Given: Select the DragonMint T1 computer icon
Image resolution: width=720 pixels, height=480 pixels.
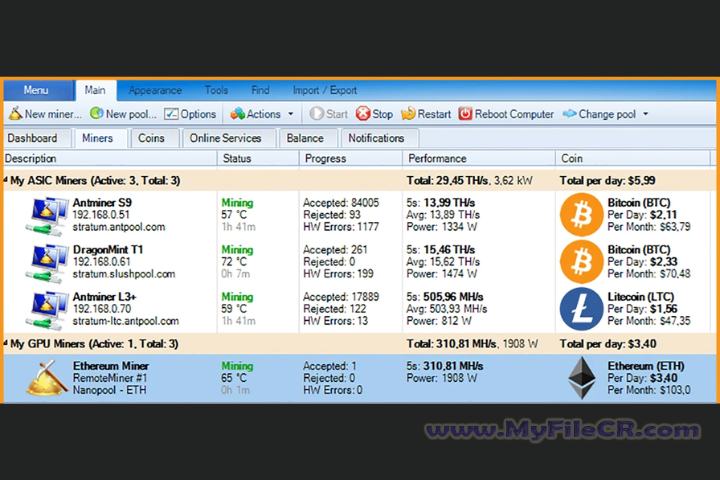Looking at the screenshot, I should click(x=46, y=263).
